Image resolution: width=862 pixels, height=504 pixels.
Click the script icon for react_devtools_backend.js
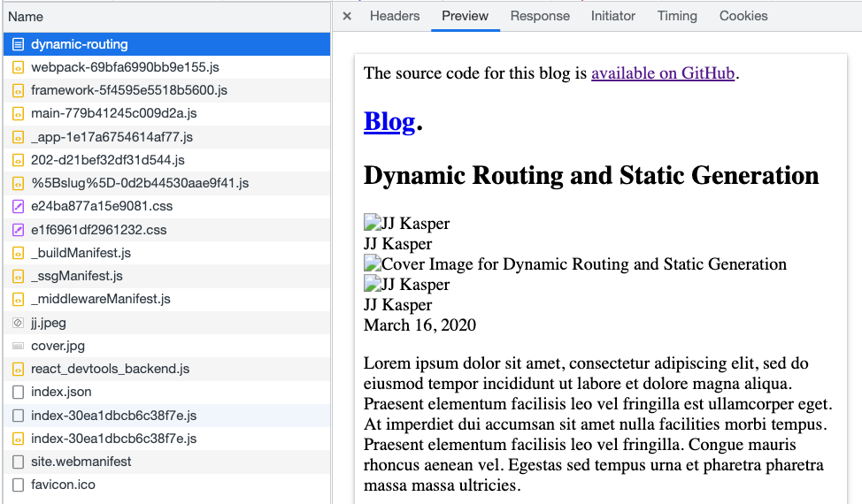point(18,369)
